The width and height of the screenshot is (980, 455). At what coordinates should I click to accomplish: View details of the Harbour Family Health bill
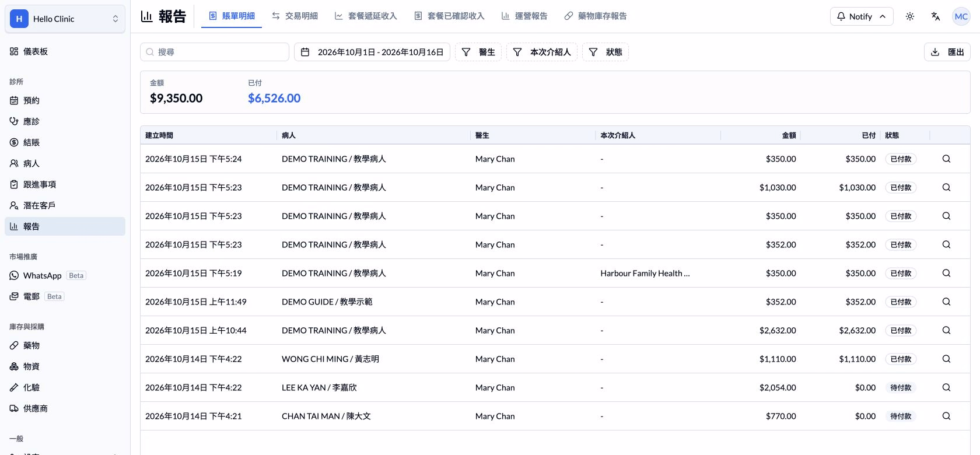click(946, 273)
